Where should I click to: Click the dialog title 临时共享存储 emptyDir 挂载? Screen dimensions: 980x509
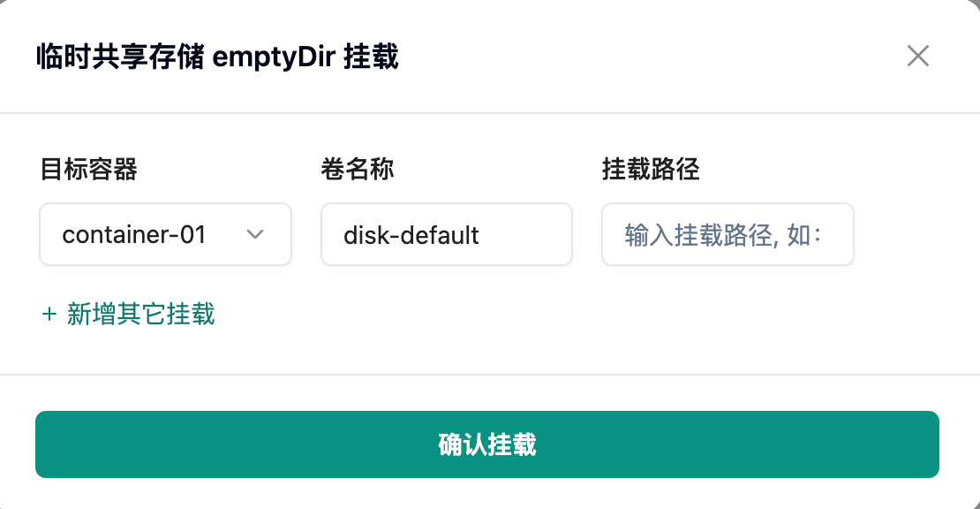(217, 57)
